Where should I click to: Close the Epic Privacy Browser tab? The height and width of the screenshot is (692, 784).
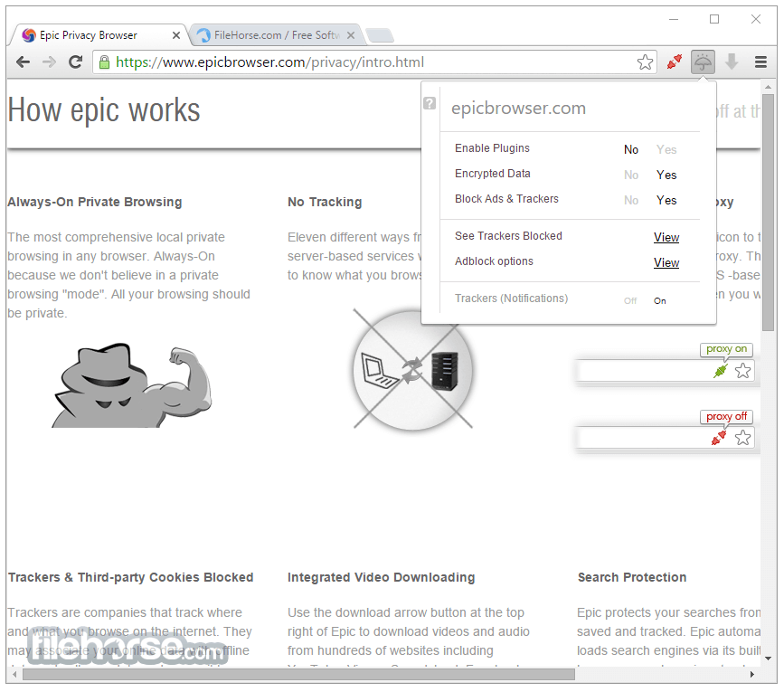click(176, 35)
